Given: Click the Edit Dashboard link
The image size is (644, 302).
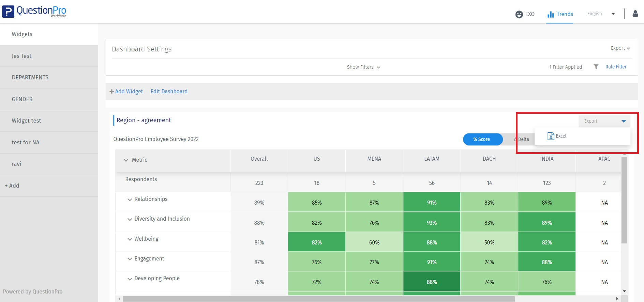Looking at the screenshot, I should pos(169,91).
